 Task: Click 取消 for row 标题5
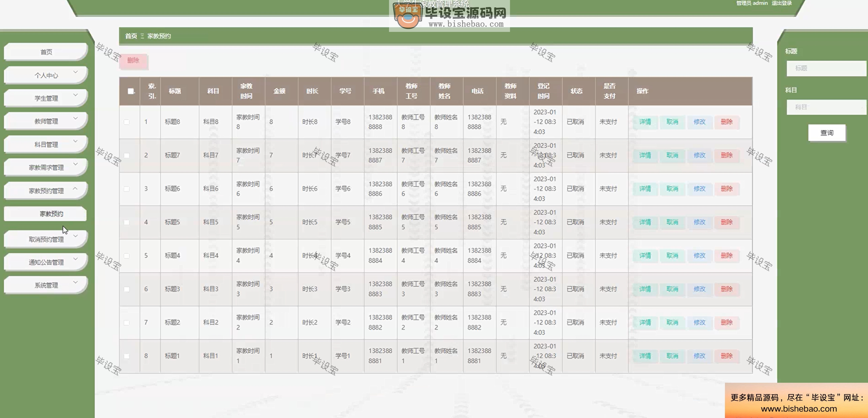coord(672,222)
